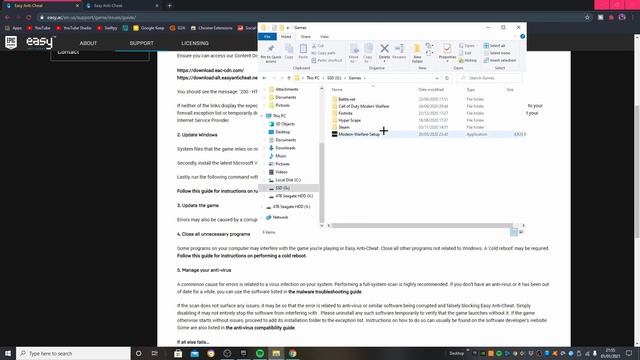Select the Steam folder

(344, 127)
